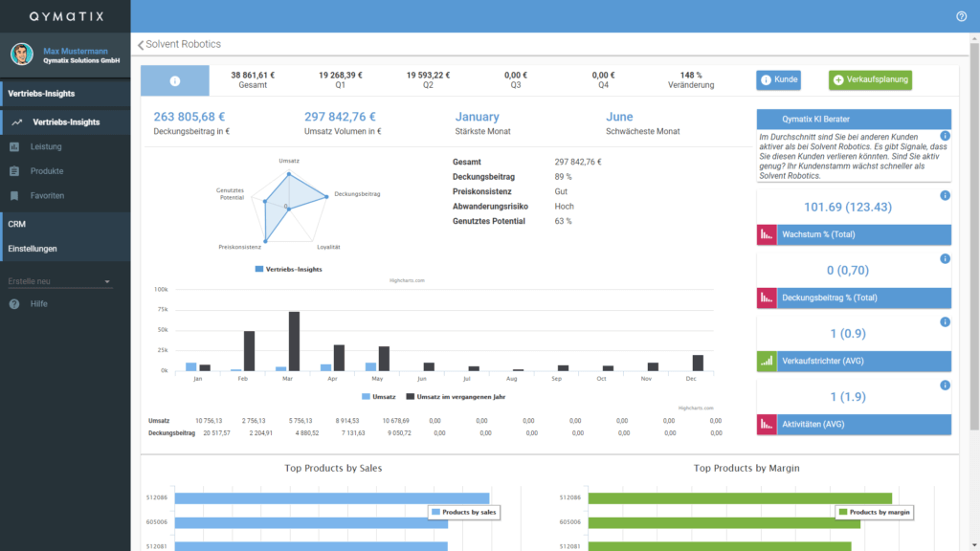Toggle Umsatz series in bar chart legend

(379, 397)
